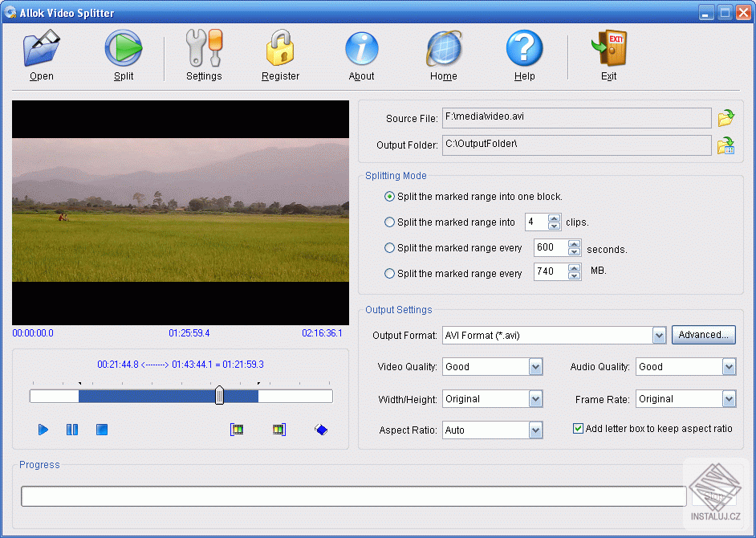
Task: Click the Home globe icon
Action: pyautogui.click(x=443, y=50)
